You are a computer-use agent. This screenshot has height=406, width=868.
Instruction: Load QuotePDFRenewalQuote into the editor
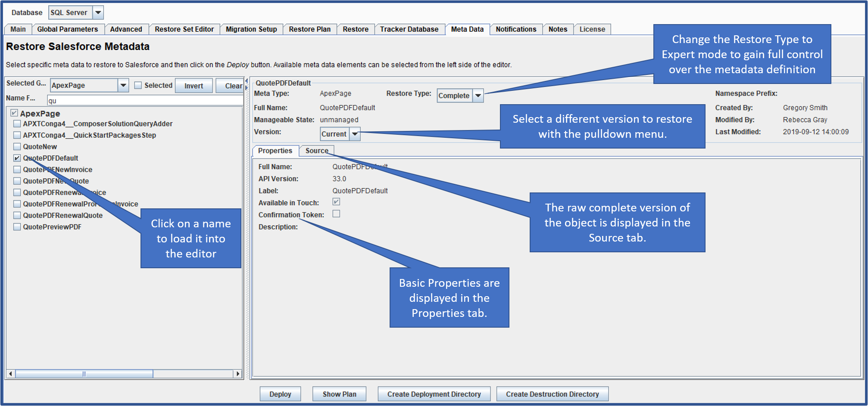coord(63,215)
